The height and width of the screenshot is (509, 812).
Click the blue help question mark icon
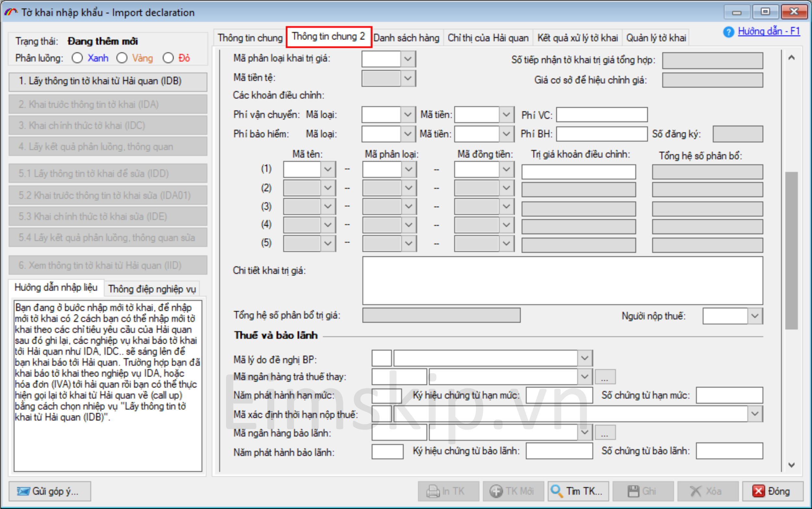click(728, 32)
